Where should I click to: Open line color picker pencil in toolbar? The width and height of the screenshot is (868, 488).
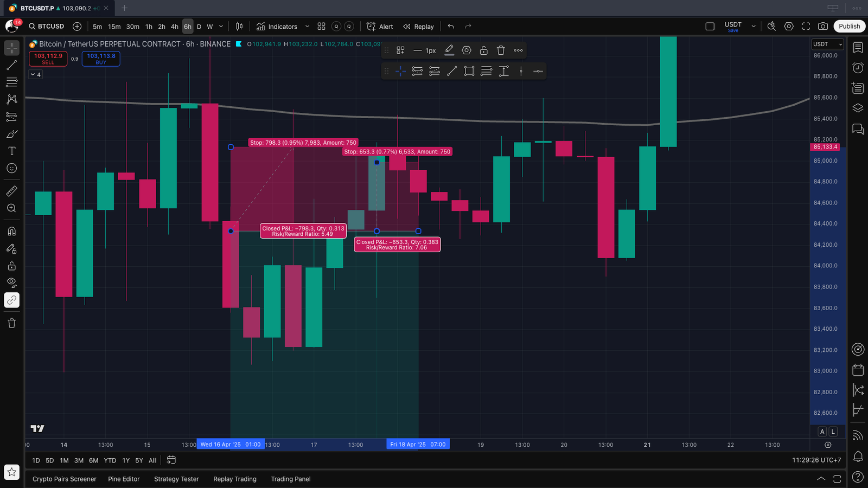click(x=449, y=50)
